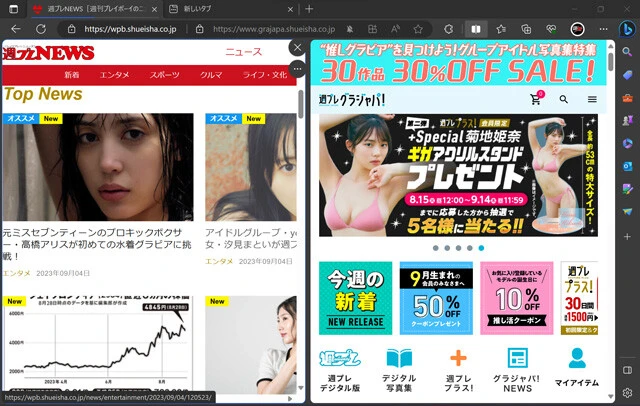The width and height of the screenshot is (640, 406).
Task: Switch to the 新しいタブ browser tab
Action: [231, 9]
